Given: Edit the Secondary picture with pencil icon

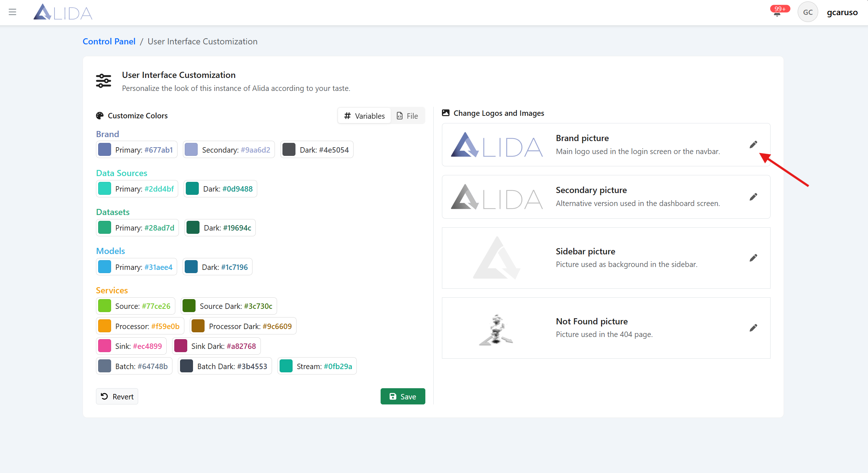Looking at the screenshot, I should [x=753, y=197].
